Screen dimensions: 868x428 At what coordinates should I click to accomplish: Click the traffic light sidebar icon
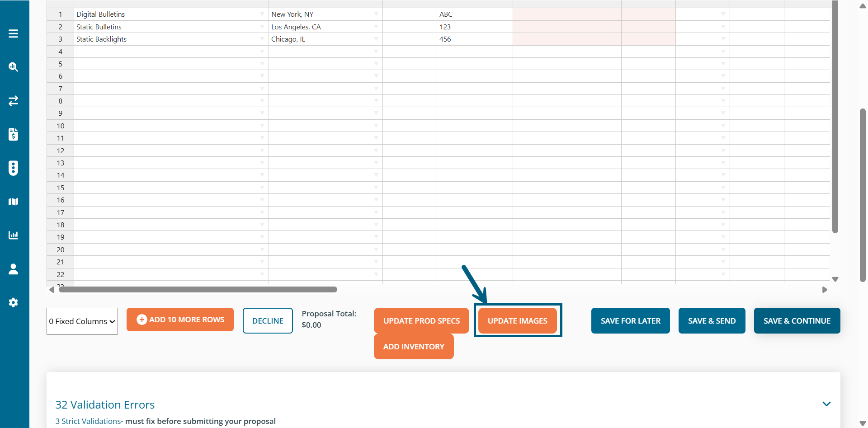click(13, 168)
